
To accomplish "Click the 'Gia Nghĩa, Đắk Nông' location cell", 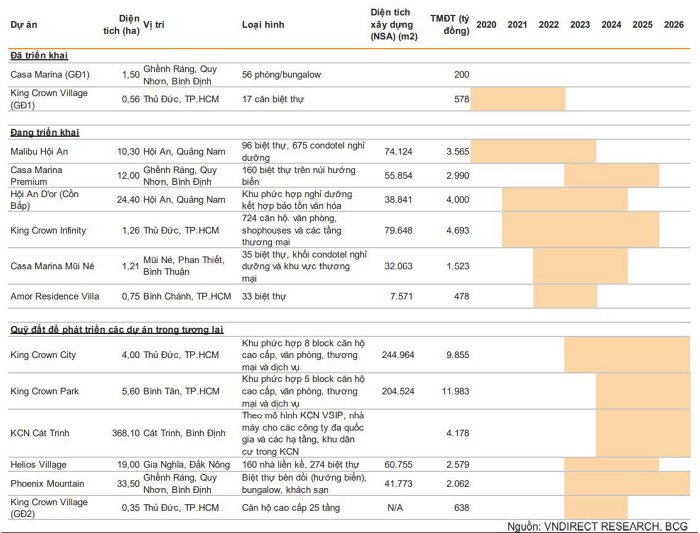I will click(x=187, y=465).
